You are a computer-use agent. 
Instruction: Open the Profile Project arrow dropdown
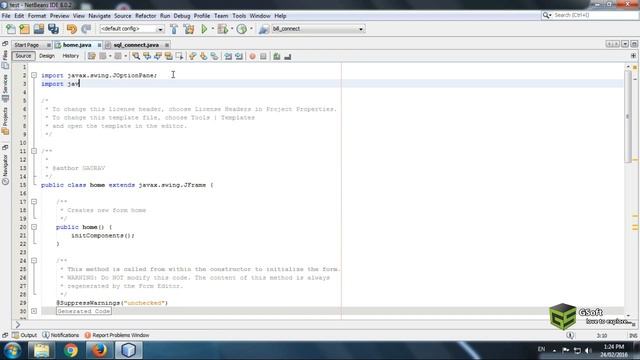pos(251,29)
